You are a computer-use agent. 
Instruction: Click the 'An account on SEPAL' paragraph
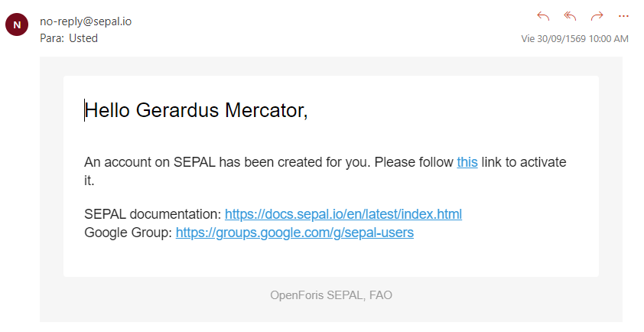pyautogui.click(x=268, y=162)
